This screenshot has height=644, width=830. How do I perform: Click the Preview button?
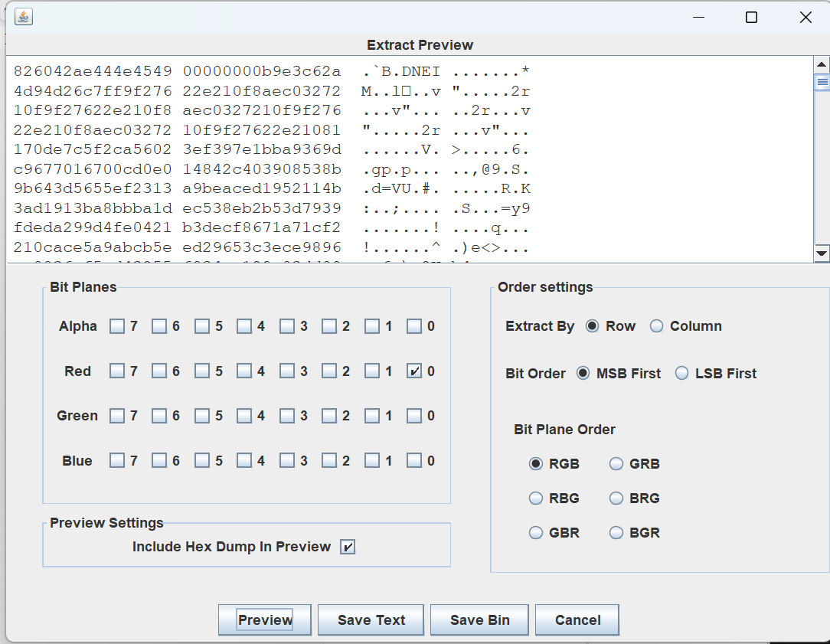[x=265, y=619]
